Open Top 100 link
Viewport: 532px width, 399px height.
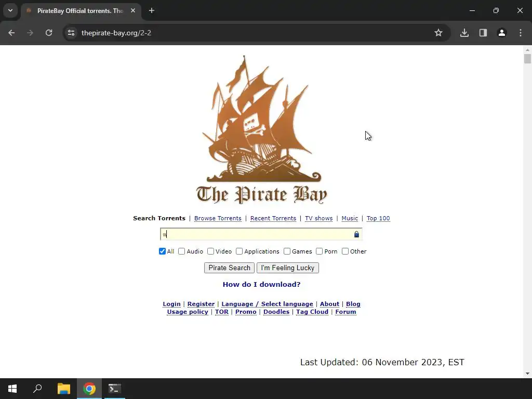point(378,218)
